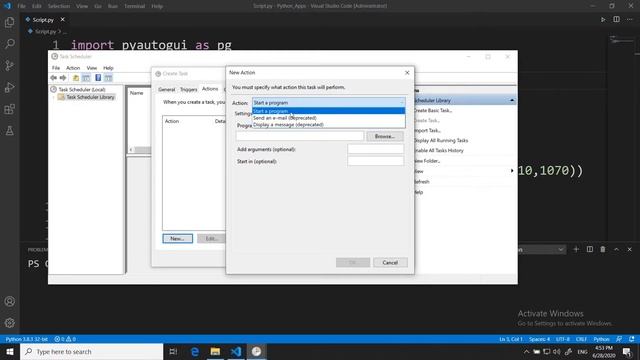Click Cancel in New Action dialog
640x360 pixels.
tap(390, 262)
